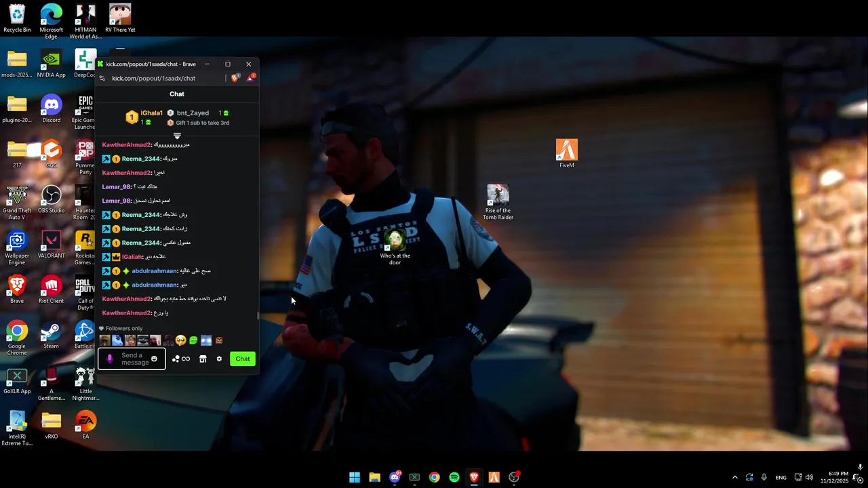Click the purple microphone icon in message box
Viewport: 868px width, 488px height.
coord(110,359)
